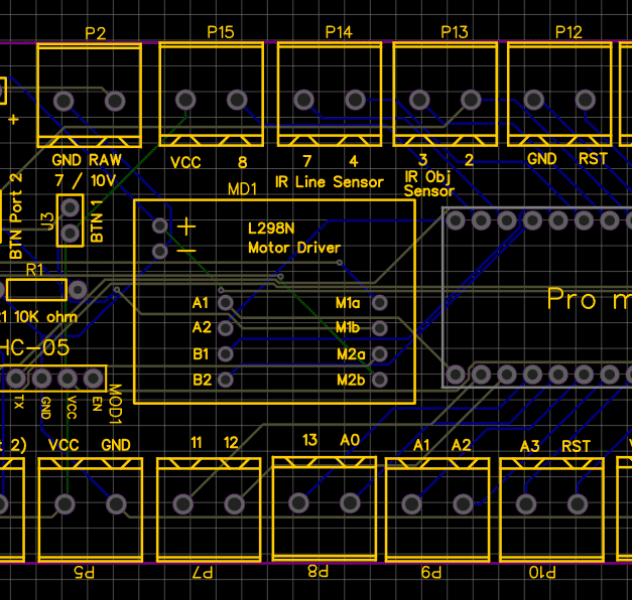The height and width of the screenshot is (600, 632).
Task: Select the P12 reference label
Action: 569,32
